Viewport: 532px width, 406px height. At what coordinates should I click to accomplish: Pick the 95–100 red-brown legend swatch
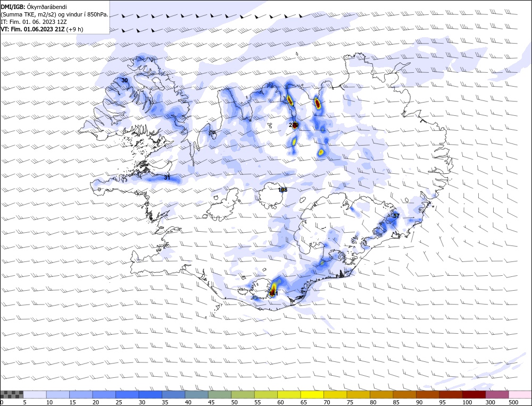tap(450, 394)
